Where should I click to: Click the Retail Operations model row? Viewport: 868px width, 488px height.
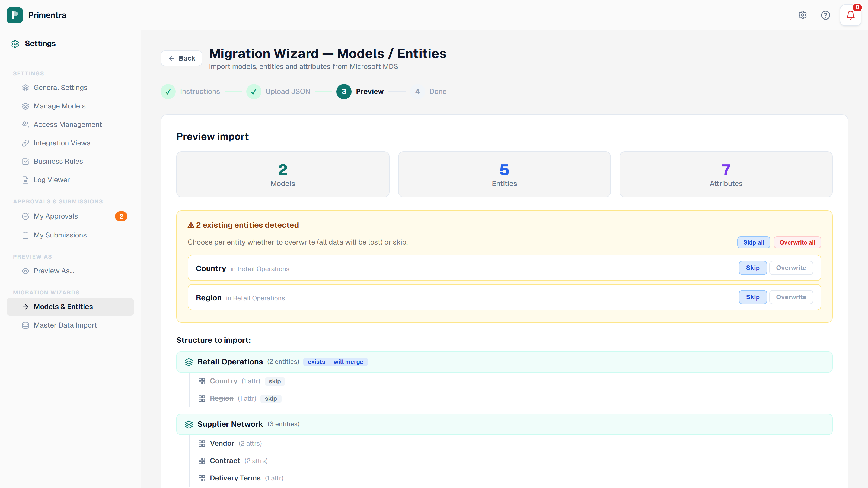point(504,362)
